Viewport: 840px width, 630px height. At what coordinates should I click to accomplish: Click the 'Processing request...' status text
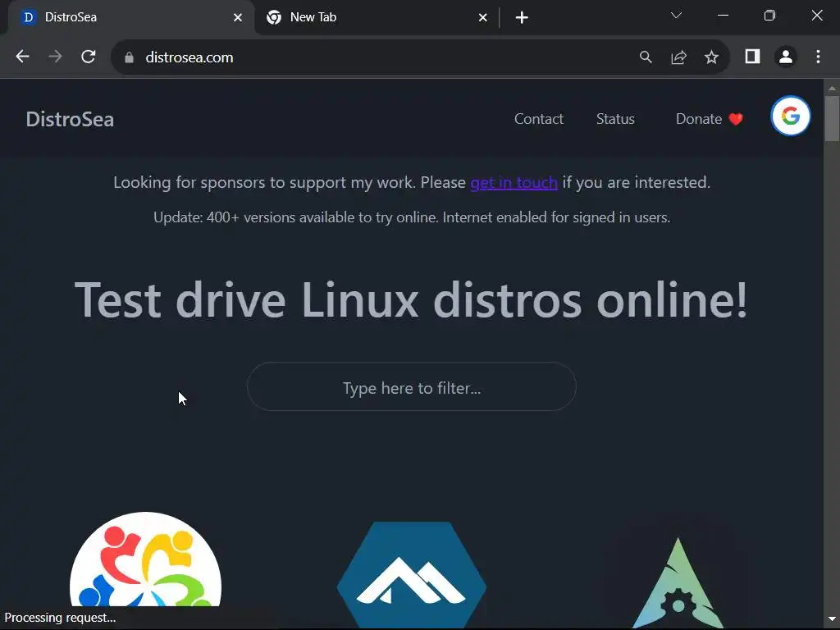click(60, 618)
